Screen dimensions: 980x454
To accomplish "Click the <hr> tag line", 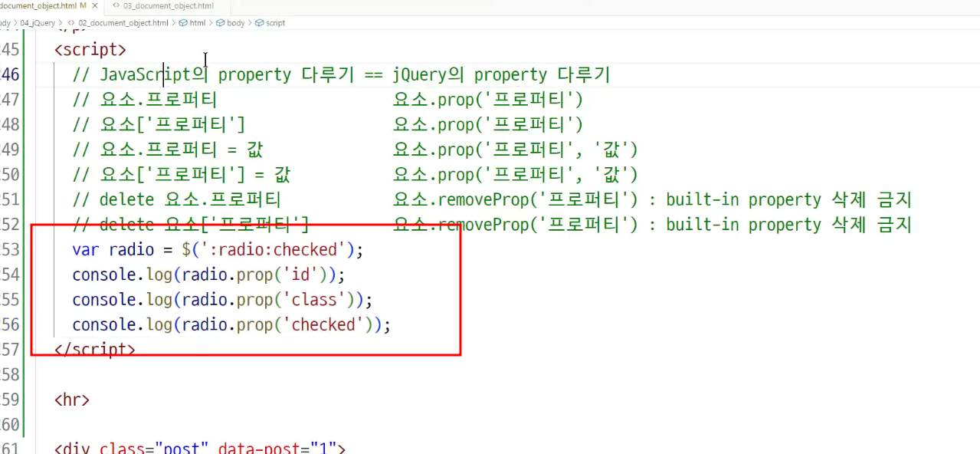I will pyautogui.click(x=72, y=400).
